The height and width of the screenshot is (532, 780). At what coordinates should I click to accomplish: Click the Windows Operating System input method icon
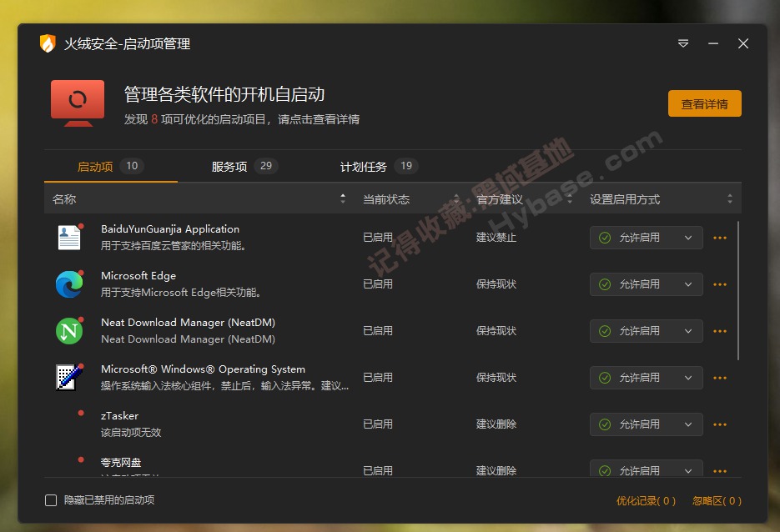(x=69, y=378)
